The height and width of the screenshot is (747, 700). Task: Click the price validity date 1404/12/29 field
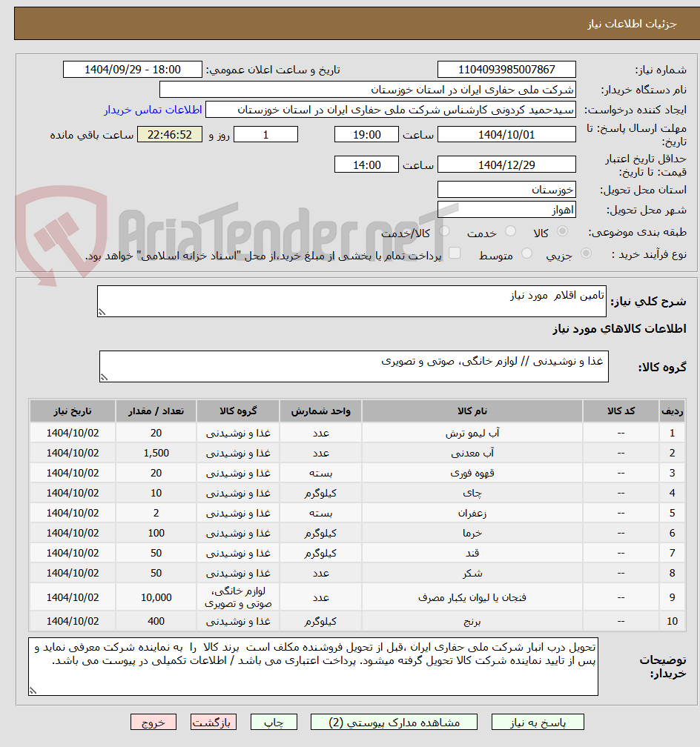click(x=506, y=165)
